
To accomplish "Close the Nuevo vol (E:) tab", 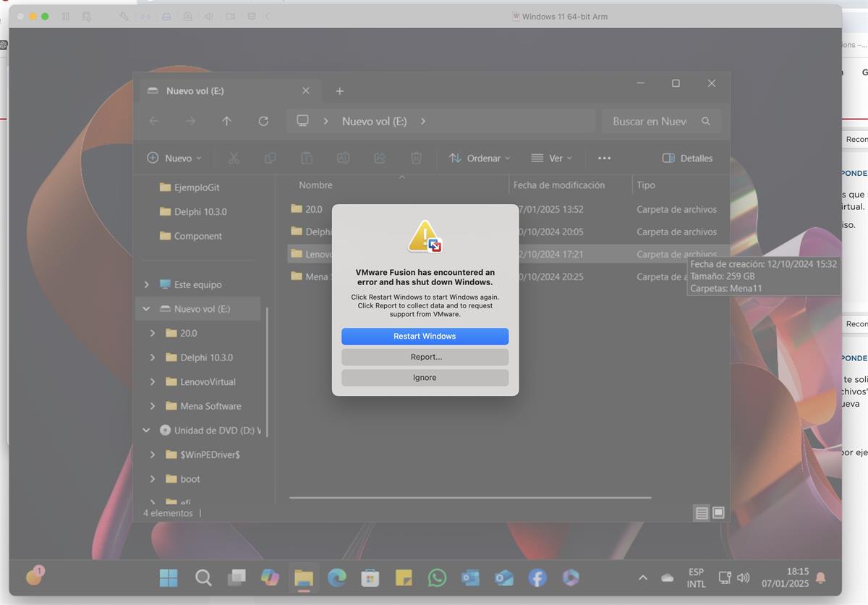I will point(306,90).
